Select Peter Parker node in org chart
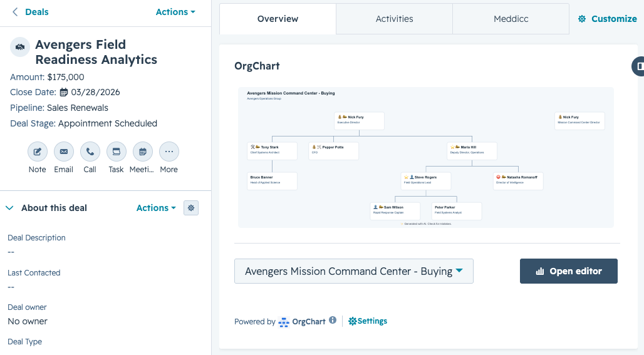Screen dimensions: 644x355 [457, 211]
